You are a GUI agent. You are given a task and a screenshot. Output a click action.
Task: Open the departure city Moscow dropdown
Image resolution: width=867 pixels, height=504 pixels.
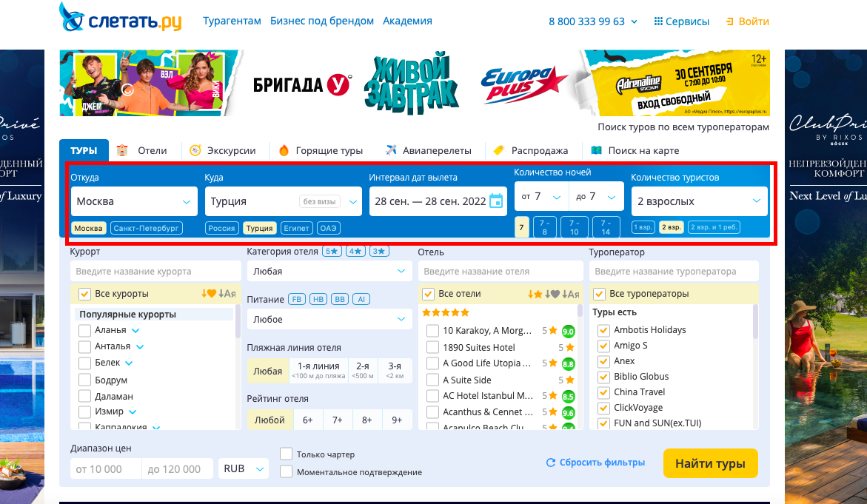pos(134,201)
